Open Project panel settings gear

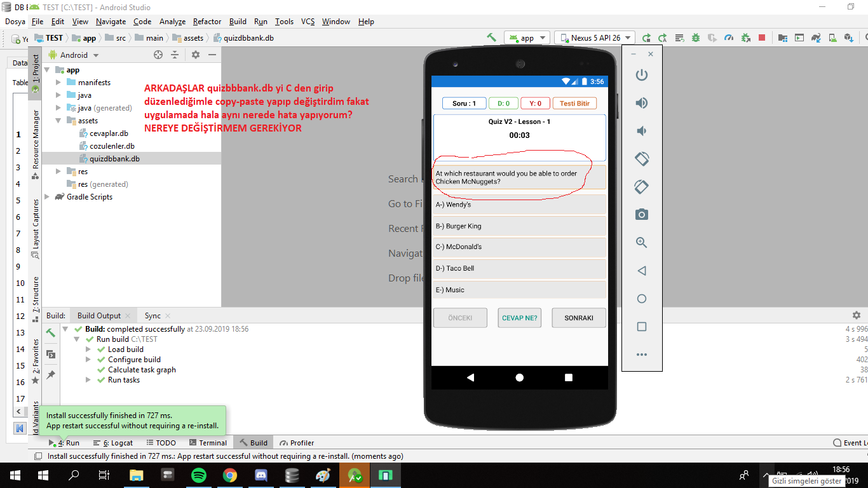196,55
